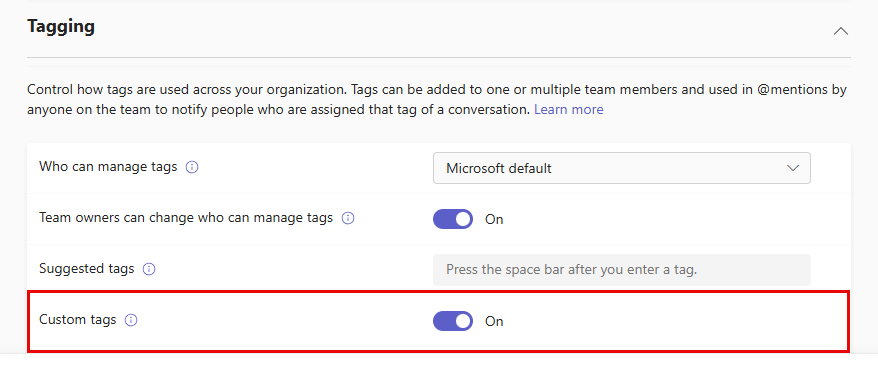The image size is (878, 367).
Task: Click the tagging description paragraph
Action: point(437,100)
